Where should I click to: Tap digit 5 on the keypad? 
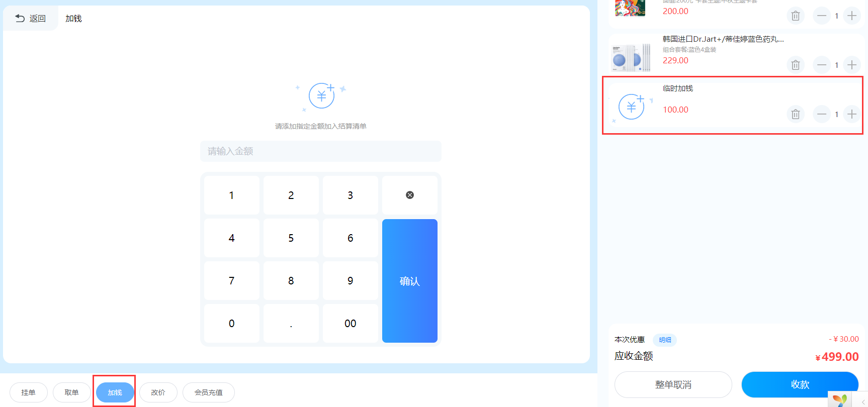(x=291, y=238)
